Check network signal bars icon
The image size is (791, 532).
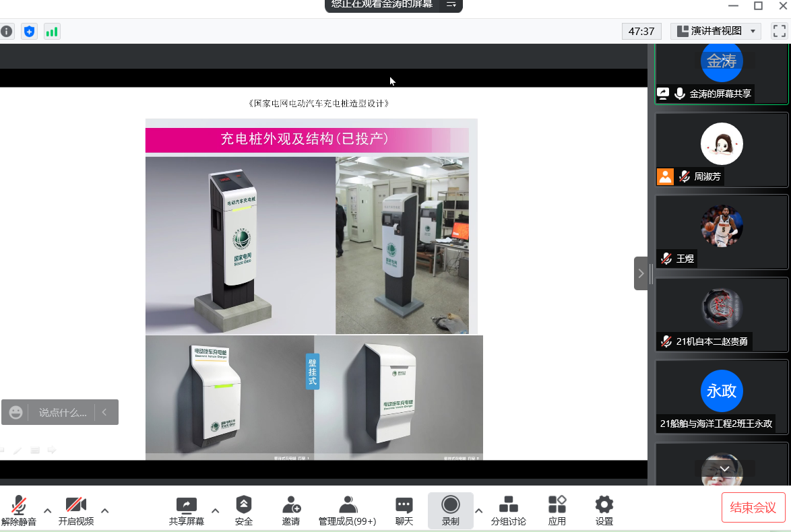point(52,31)
